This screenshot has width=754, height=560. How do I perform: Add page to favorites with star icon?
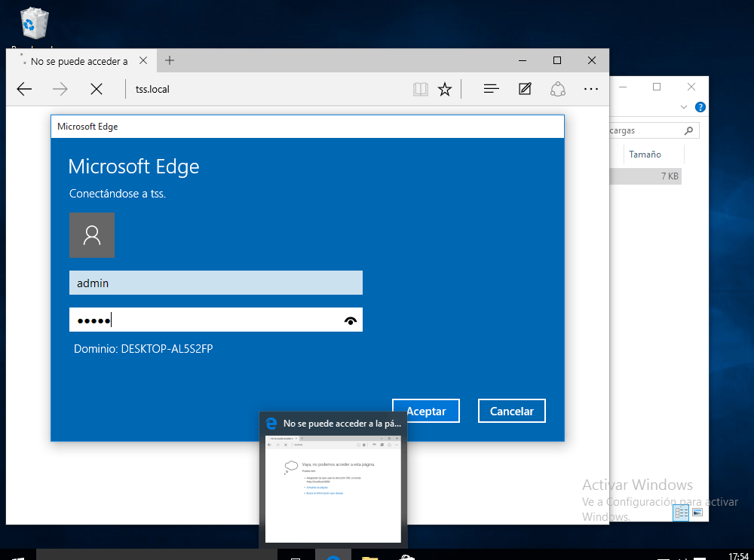445,89
